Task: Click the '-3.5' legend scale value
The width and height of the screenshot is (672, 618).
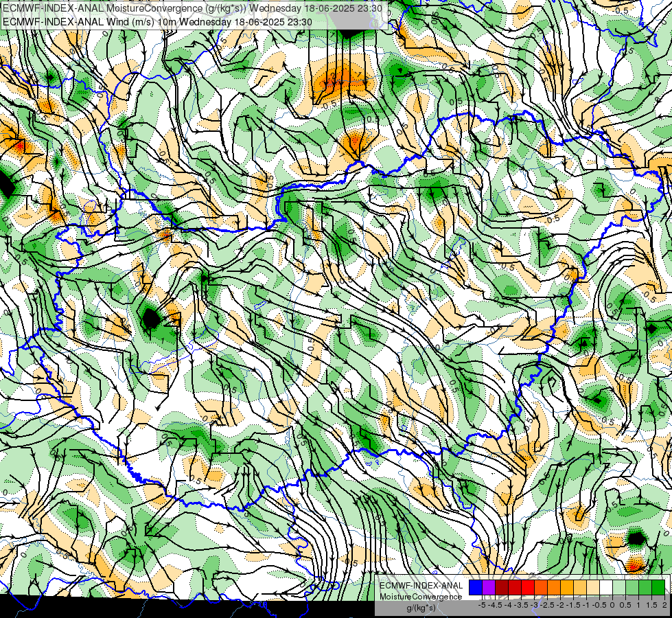Action: point(521,605)
